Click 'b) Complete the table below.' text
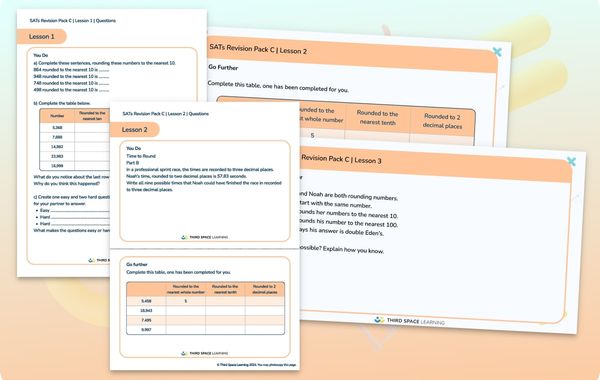The image size is (600, 380). click(x=62, y=103)
